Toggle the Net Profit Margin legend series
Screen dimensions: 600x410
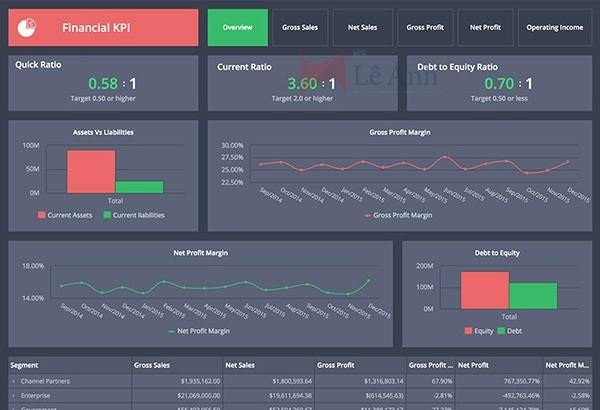(x=200, y=330)
